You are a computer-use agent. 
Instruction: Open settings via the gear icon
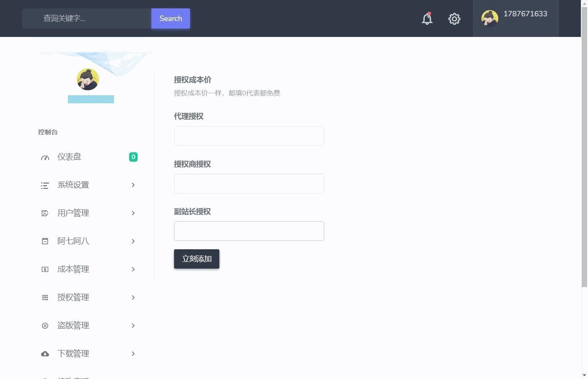coord(454,19)
